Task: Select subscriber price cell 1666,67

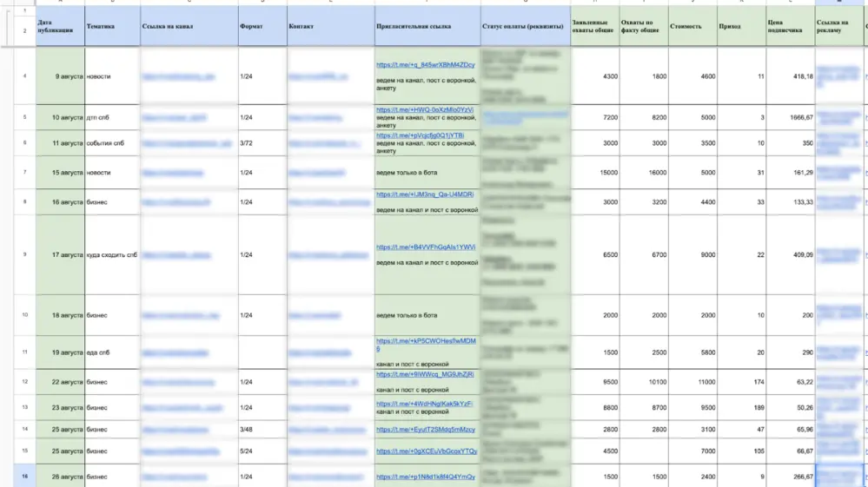Action: (x=791, y=118)
